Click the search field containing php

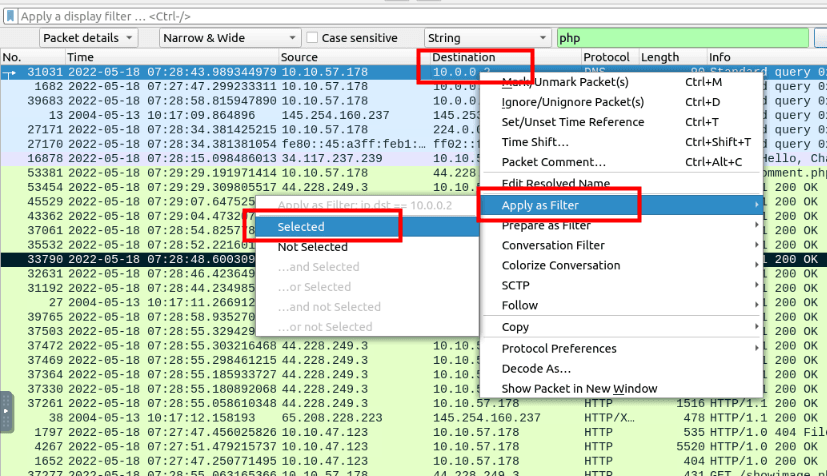tap(690, 38)
